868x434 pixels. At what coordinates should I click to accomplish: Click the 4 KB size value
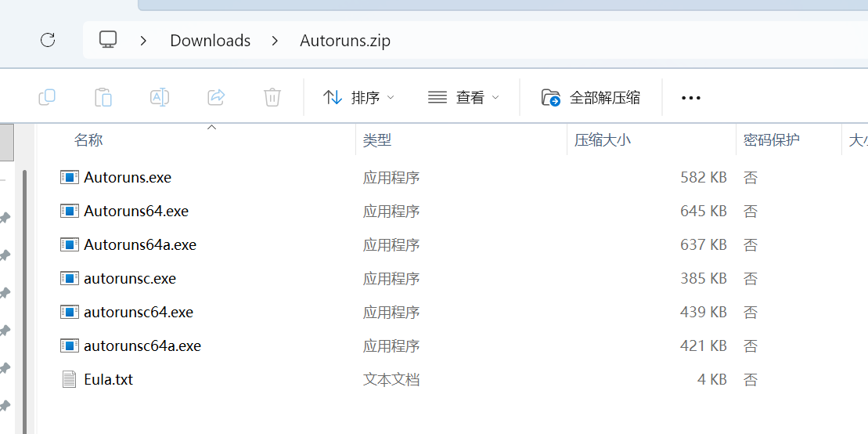pos(712,380)
